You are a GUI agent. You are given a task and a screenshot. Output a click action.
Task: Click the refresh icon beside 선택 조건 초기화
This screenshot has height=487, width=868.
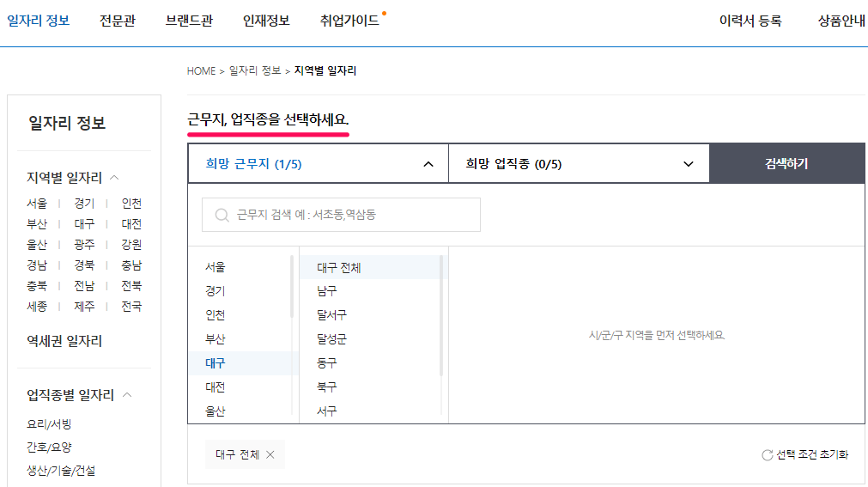(x=768, y=455)
